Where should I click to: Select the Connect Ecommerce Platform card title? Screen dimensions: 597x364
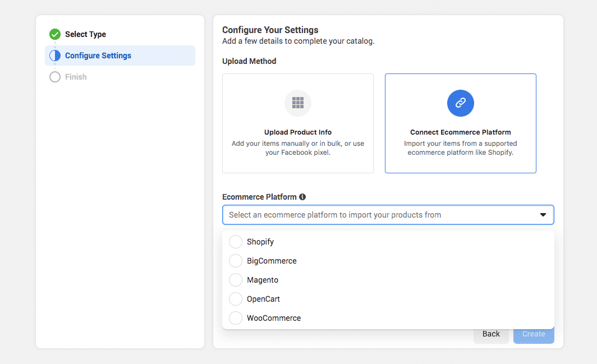pos(460,132)
